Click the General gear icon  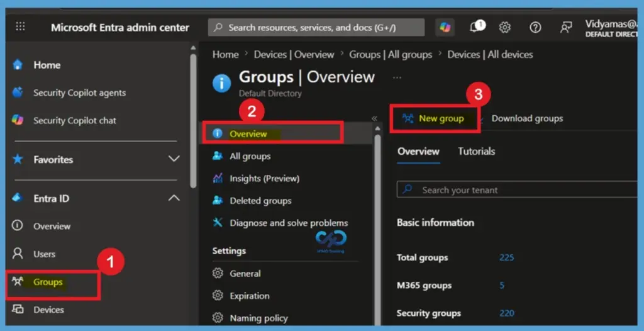217,273
